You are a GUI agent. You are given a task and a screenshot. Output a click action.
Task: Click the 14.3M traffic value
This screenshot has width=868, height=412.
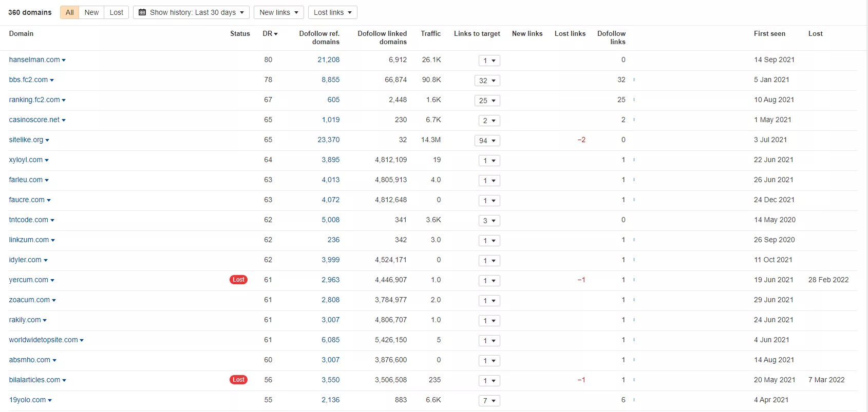(431, 140)
